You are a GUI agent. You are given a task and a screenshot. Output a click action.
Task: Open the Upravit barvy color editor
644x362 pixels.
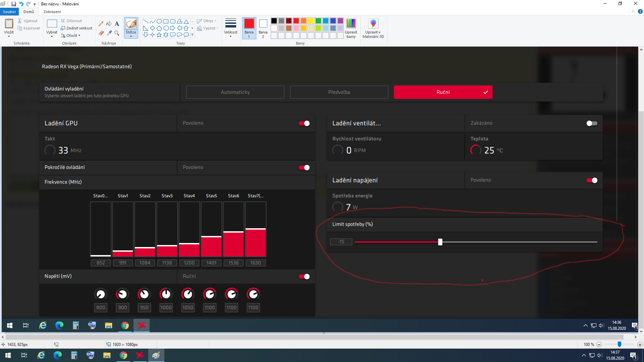click(351, 28)
